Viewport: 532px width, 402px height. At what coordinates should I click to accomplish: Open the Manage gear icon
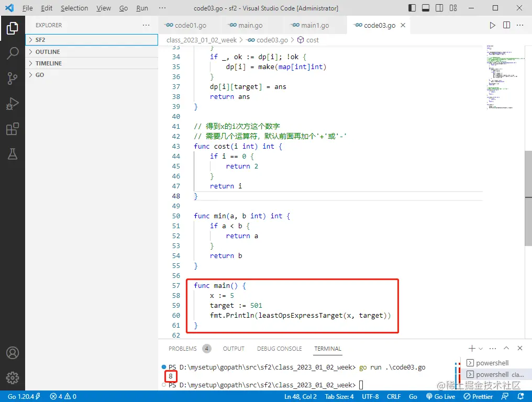12,377
